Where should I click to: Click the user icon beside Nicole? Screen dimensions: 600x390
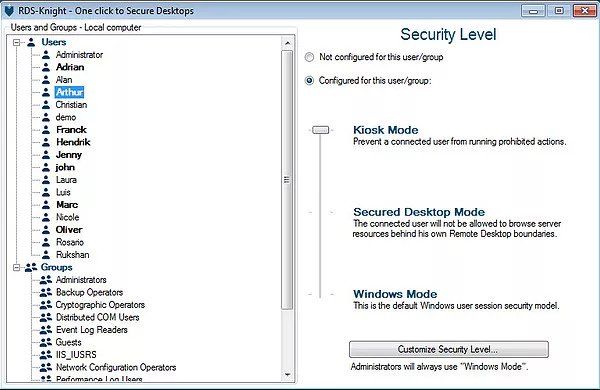pos(46,217)
